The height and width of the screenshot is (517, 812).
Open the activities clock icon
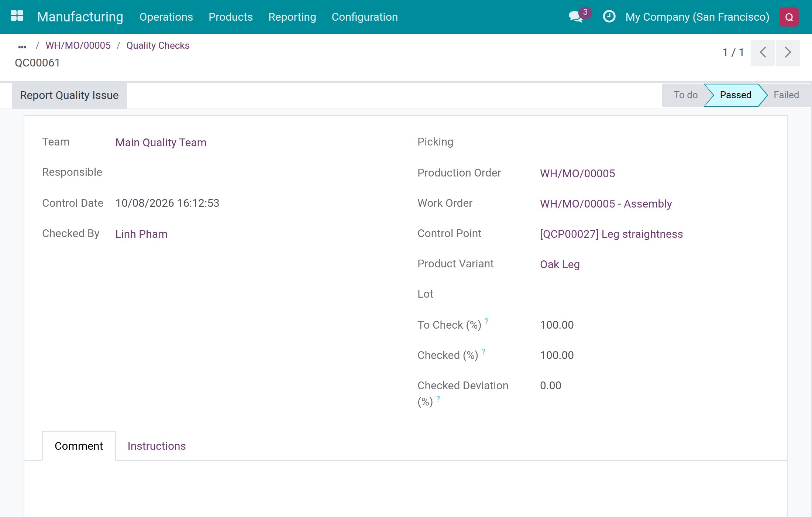coord(609,17)
